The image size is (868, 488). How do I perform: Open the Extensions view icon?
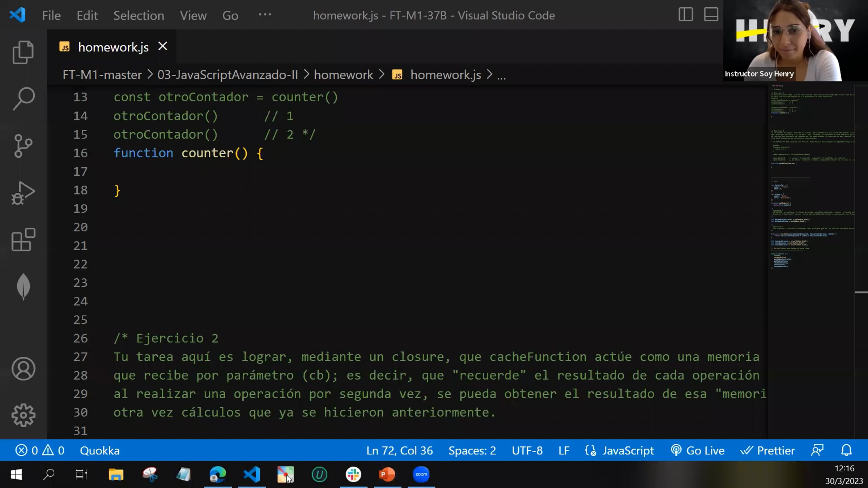(23, 240)
